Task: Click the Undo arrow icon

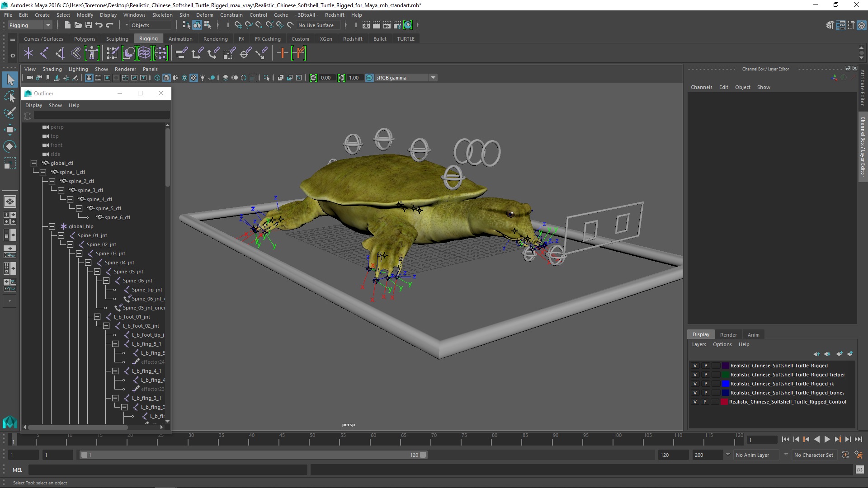Action: coord(99,25)
